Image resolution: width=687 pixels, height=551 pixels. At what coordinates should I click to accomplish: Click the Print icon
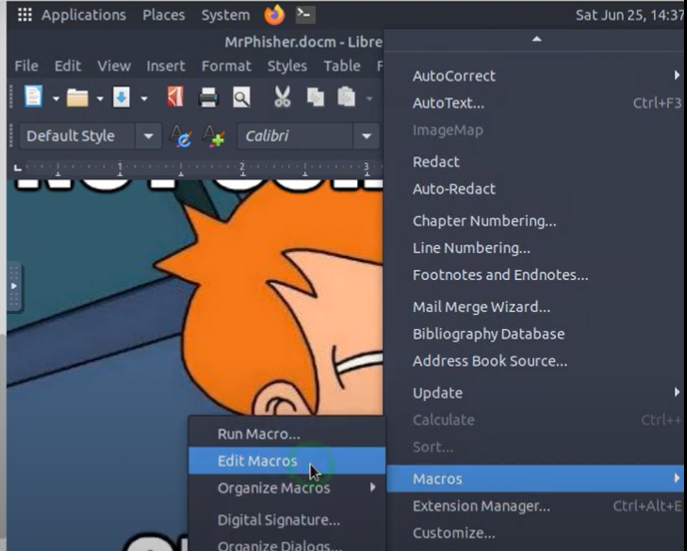[x=208, y=97]
